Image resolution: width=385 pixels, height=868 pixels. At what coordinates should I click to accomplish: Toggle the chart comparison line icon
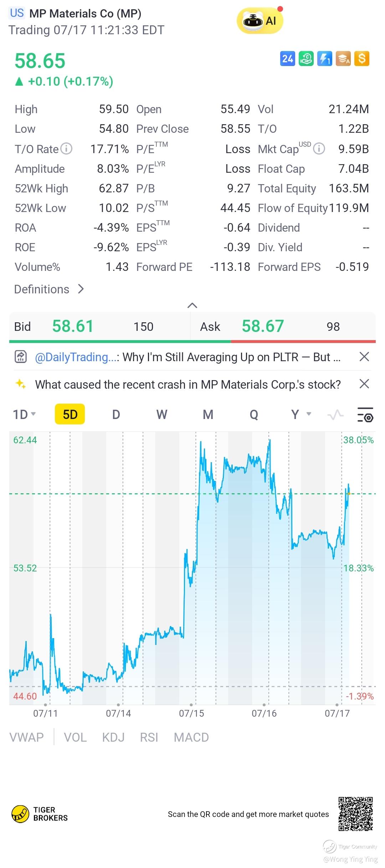(x=335, y=415)
